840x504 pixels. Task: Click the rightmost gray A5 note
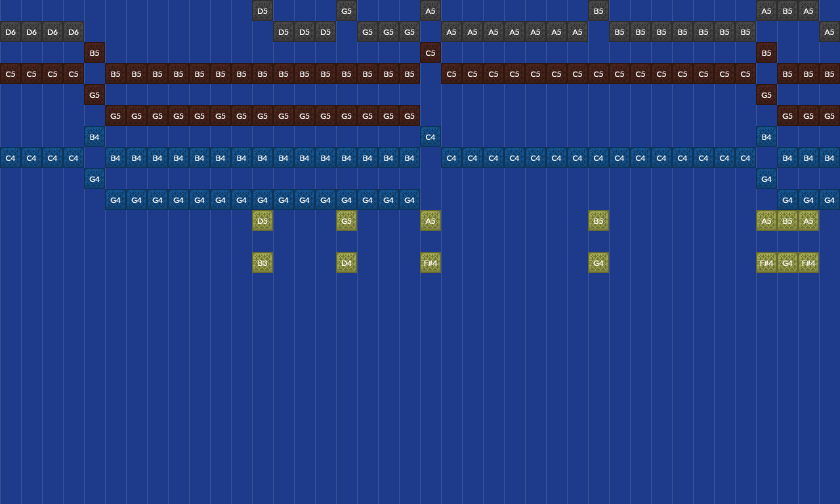point(829,31)
